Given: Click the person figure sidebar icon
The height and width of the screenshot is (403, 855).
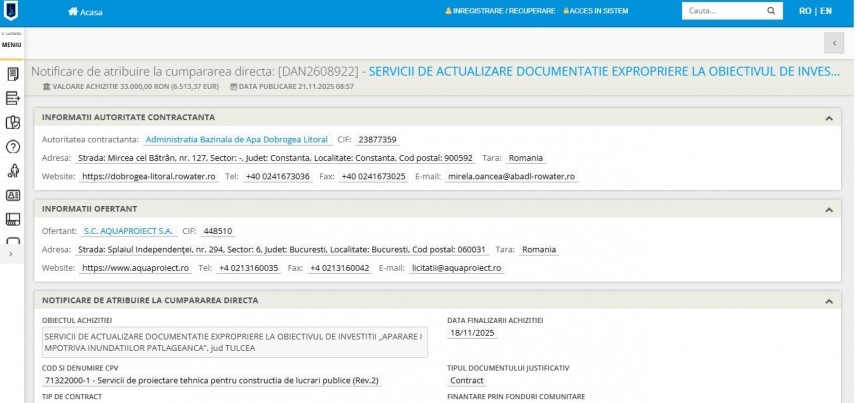Looking at the screenshot, I should point(13,171).
